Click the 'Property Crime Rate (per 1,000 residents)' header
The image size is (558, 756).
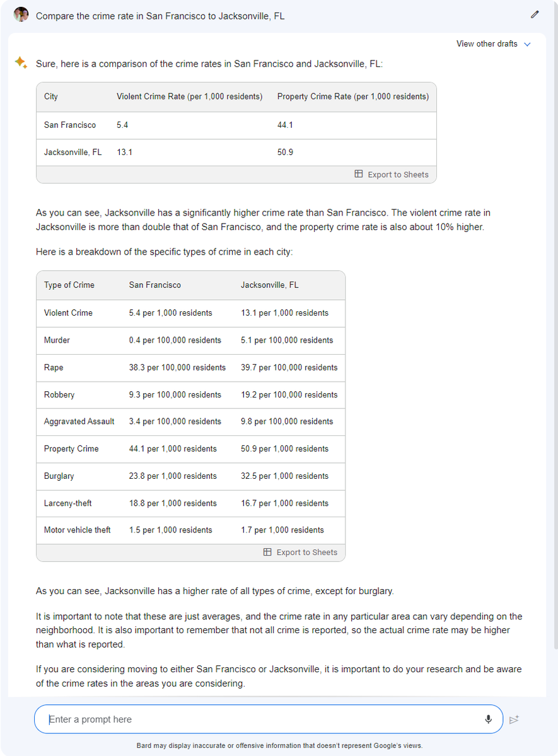click(x=353, y=96)
